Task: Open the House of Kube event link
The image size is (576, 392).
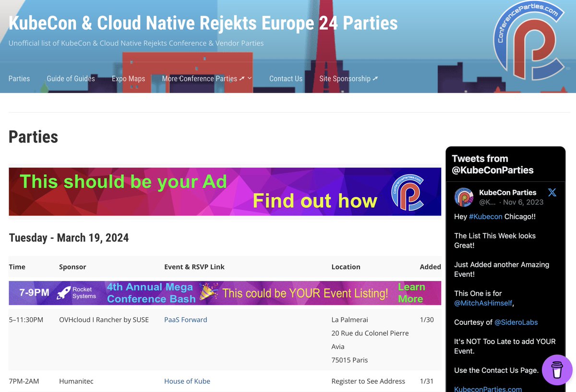Action: (x=187, y=381)
